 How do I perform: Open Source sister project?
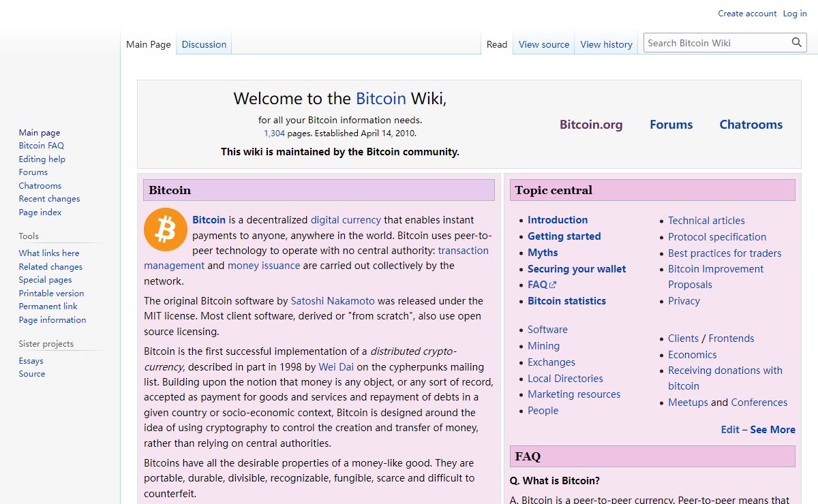[32, 374]
